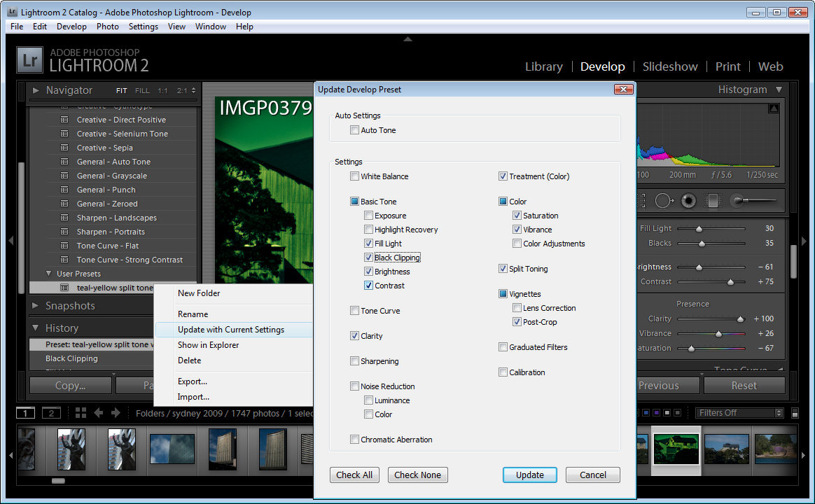Click the Lr Lightroom logo icon
815x504 pixels.
(29, 59)
